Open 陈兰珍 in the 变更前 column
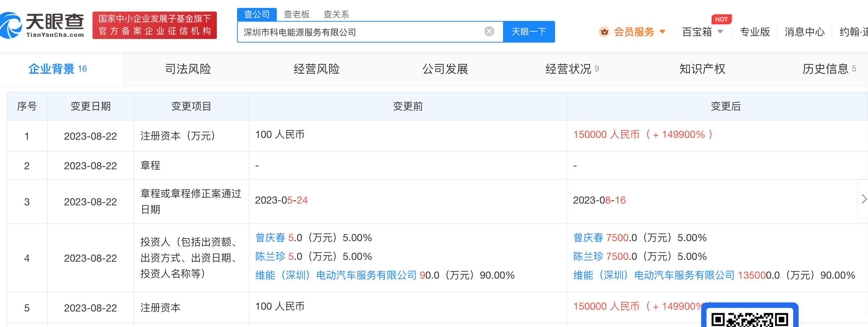Image resolution: width=868 pixels, height=327 pixels. (x=270, y=257)
